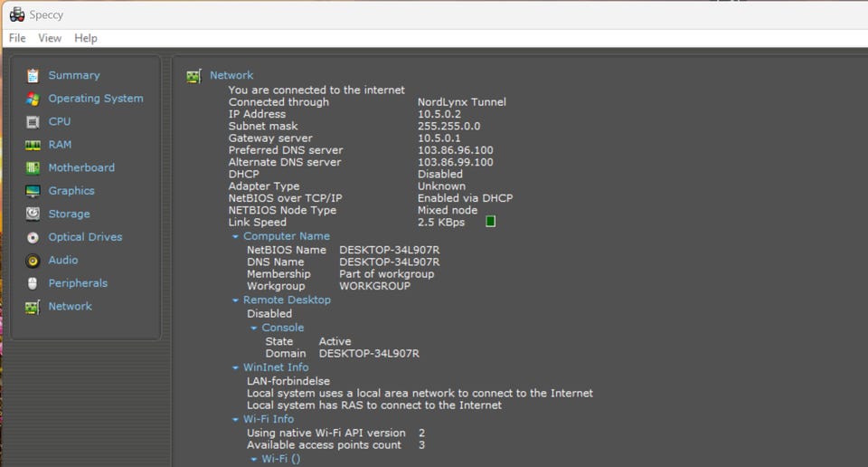Select Preferred DNS 103.86.96.100
This screenshot has height=467, width=868.
point(455,150)
